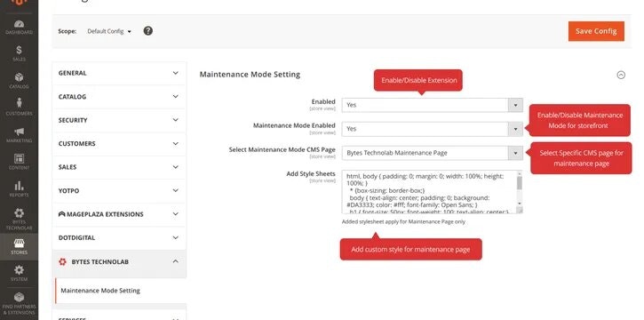Click the 'Select Maintenance Mode CMS Page' label
Image resolution: width=644 pixels, height=320 pixels.
point(282,149)
